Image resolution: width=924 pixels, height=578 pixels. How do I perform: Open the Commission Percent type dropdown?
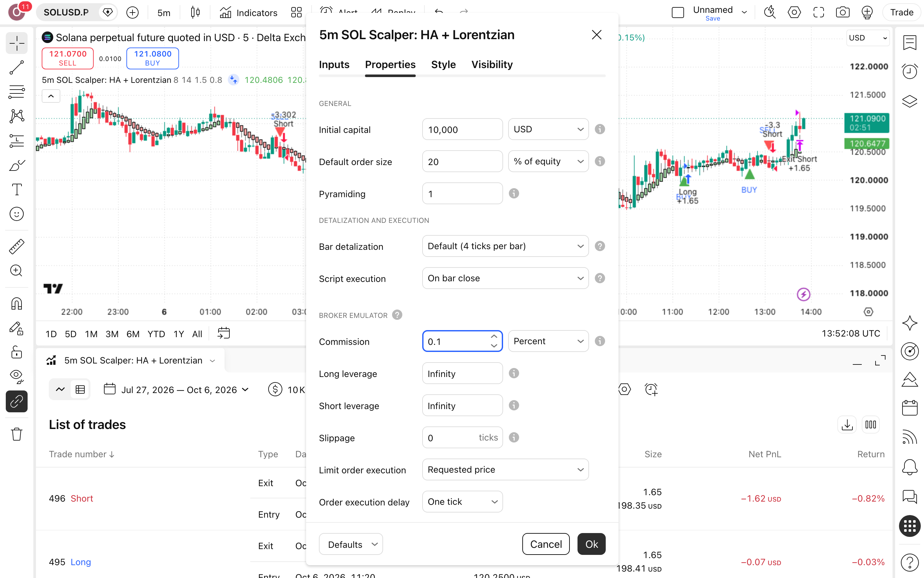point(548,341)
